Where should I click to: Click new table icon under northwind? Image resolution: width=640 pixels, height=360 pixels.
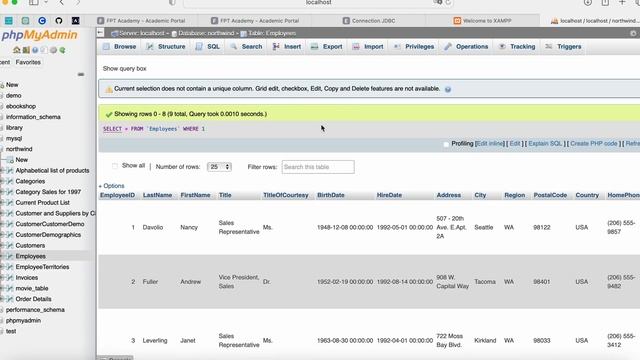coord(10,160)
